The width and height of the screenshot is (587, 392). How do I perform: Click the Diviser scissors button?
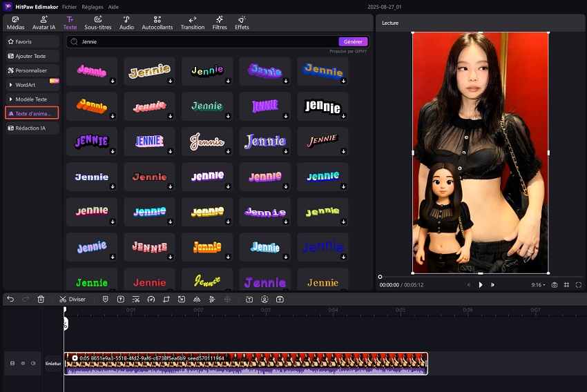tap(73, 300)
